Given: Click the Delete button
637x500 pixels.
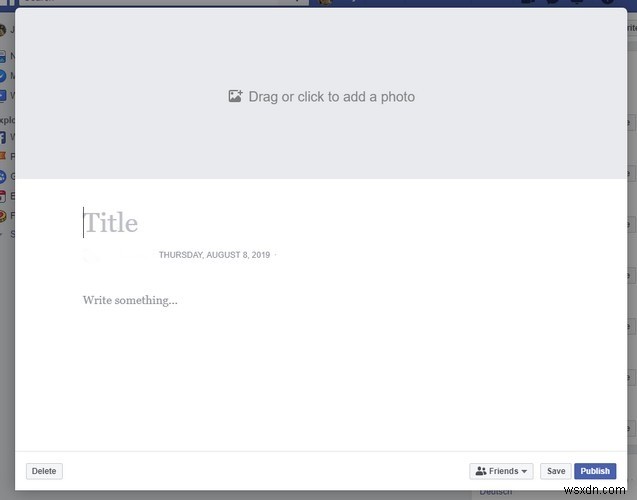Looking at the screenshot, I should point(44,471).
